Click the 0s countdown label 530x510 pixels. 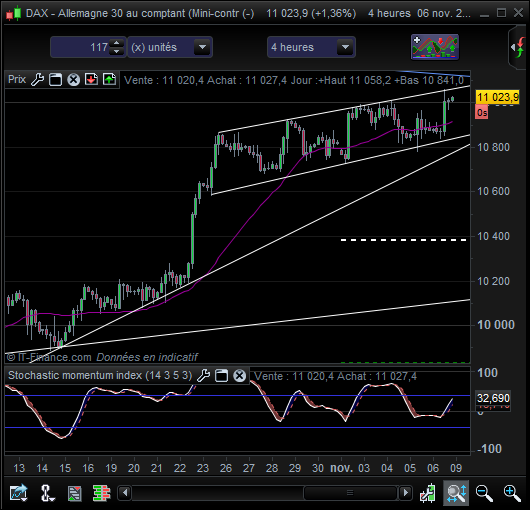tap(482, 113)
